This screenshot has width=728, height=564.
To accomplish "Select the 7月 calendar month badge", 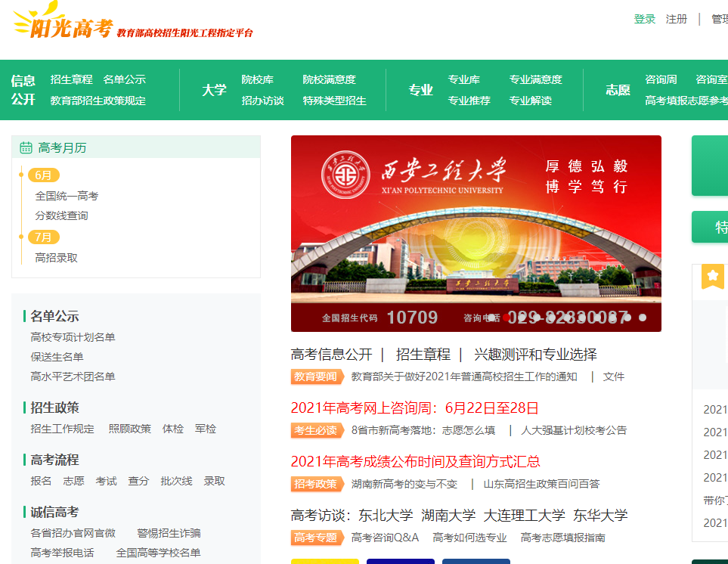I will pos(44,237).
